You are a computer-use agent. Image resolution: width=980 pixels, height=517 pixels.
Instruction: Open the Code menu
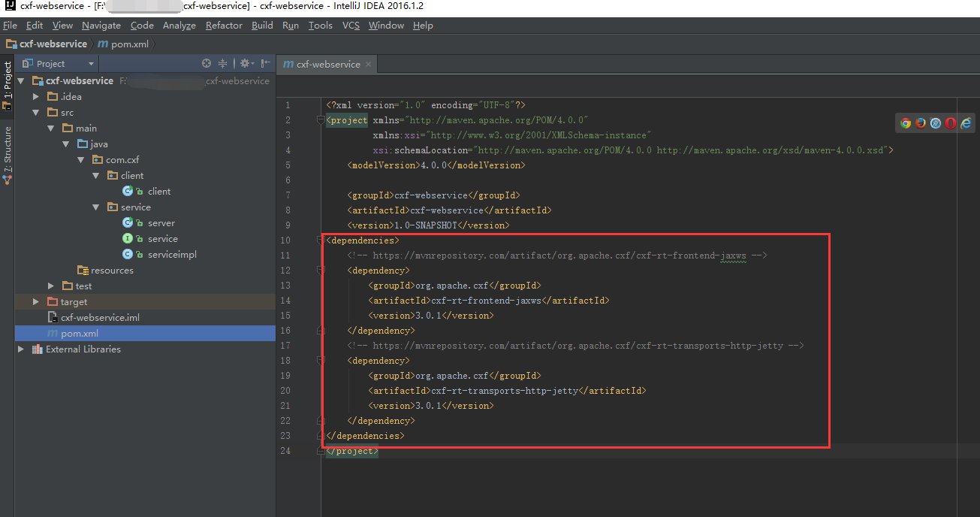point(142,26)
